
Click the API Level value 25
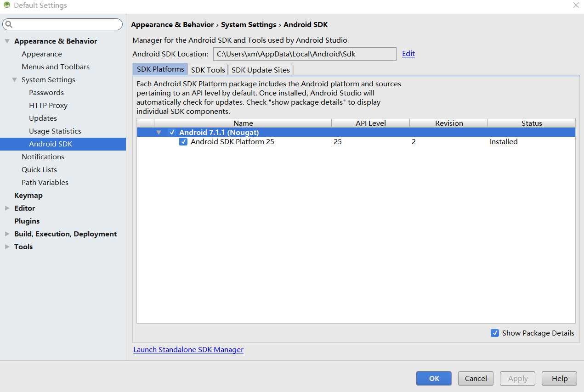pos(338,142)
